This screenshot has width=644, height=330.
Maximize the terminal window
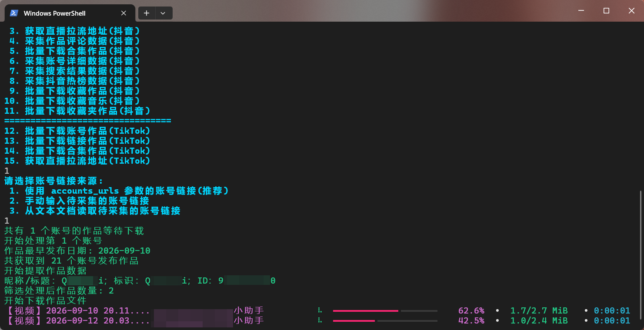606,10
